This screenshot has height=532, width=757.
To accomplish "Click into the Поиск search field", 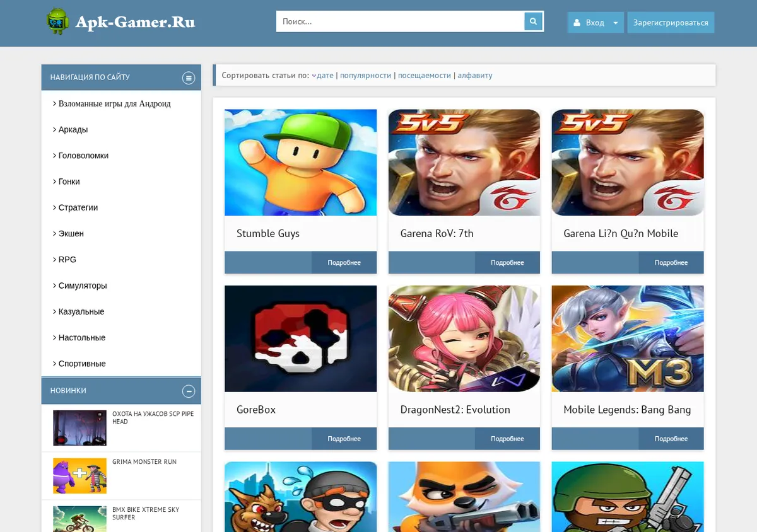I will 401,21.
